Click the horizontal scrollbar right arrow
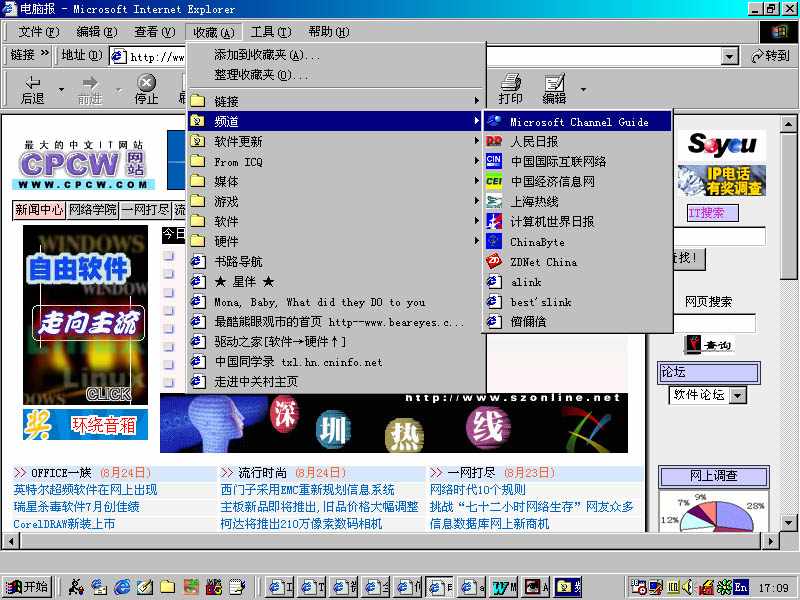 [x=771, y=540]
